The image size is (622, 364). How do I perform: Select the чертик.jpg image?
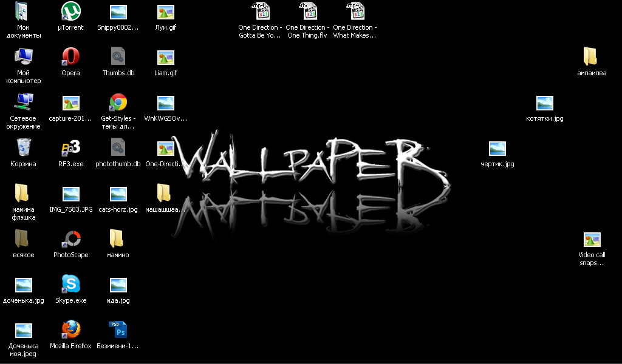(497, 149)
